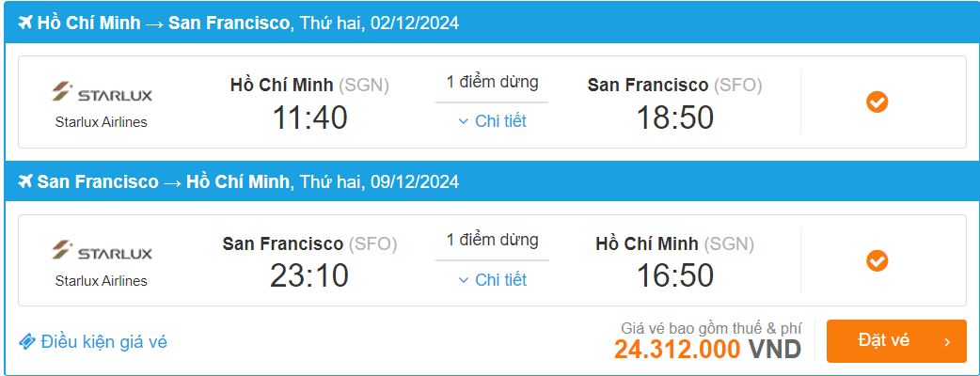The image size is (980, 376).
Task: Click the Starlux logo on the return flight
Action: tap(102, 252)
